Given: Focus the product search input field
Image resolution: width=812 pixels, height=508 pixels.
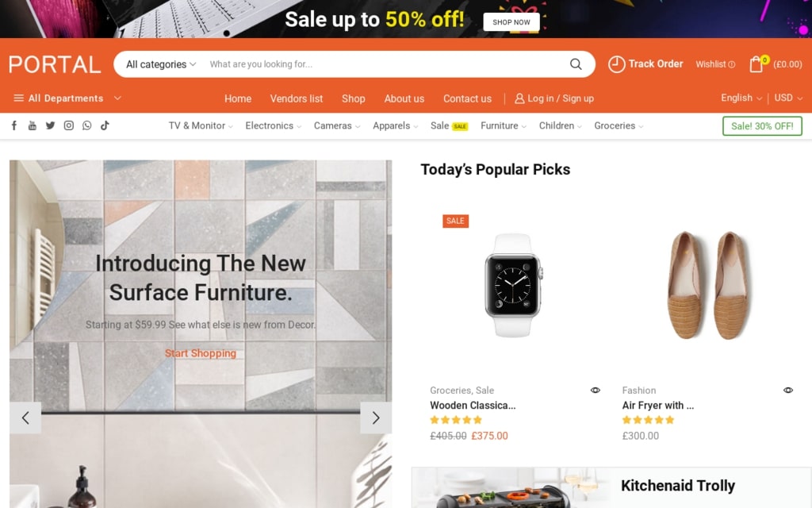Looking at the screenshot, I should pyautogui.click(x=383, y=64).
